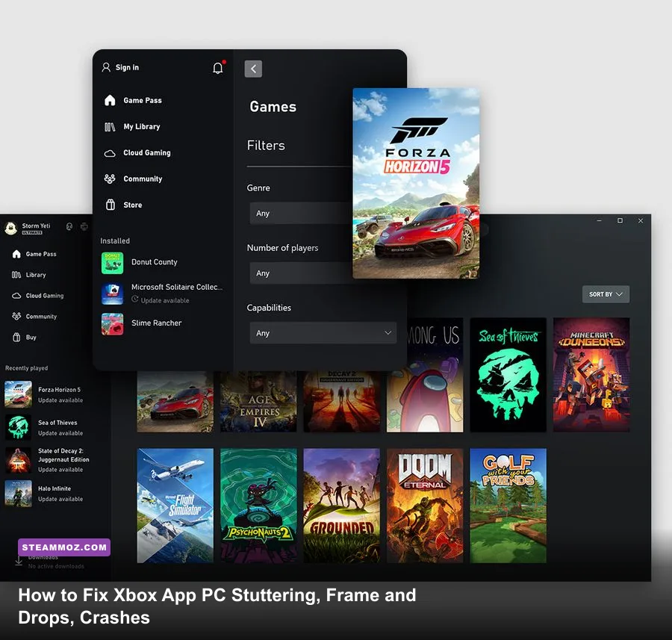The width and height of the screenshot is (672, 640).
Task: Select the Age of Empires IV tile
Action: (x=258, y=402)
